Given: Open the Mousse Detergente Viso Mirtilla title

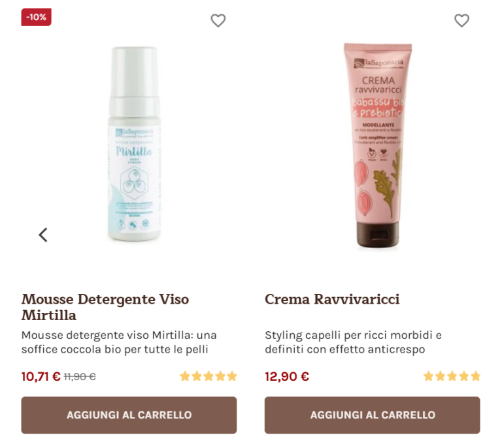Looking at the screenshot, I should pyautogui.click(x=105, y=307).
